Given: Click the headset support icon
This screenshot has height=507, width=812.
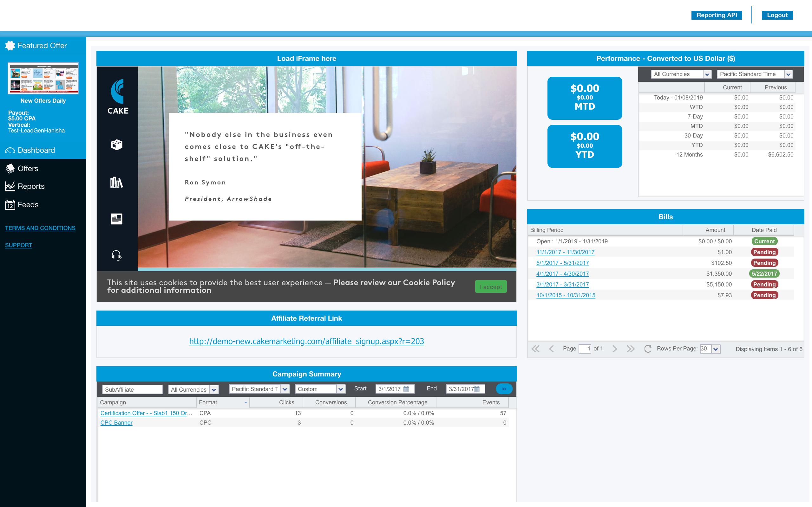Looking at the screenshot, I should (x=116, y=255).
